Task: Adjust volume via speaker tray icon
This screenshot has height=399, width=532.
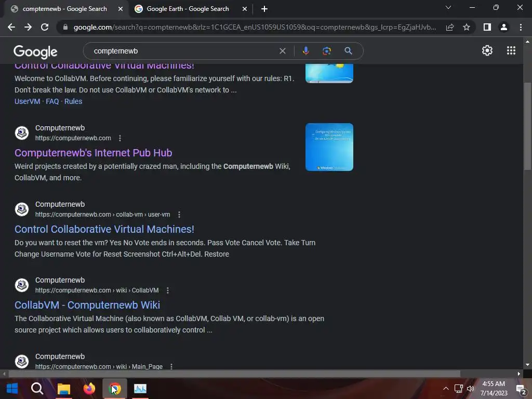Action: click(x=470, y=389)
